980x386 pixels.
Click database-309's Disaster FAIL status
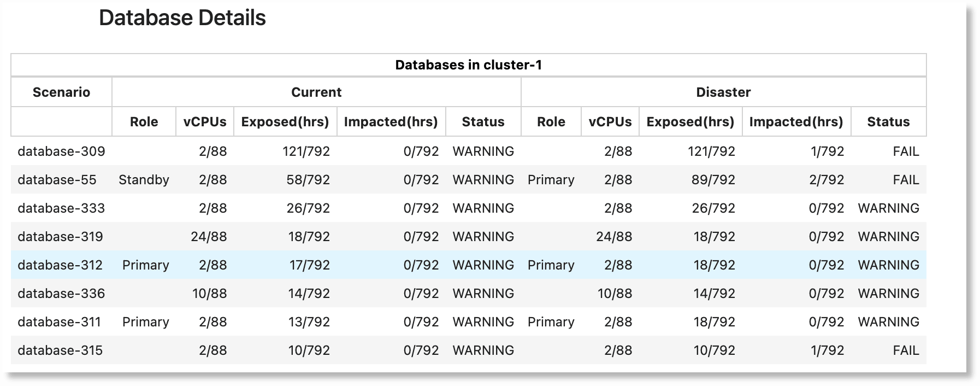[906, 151]
